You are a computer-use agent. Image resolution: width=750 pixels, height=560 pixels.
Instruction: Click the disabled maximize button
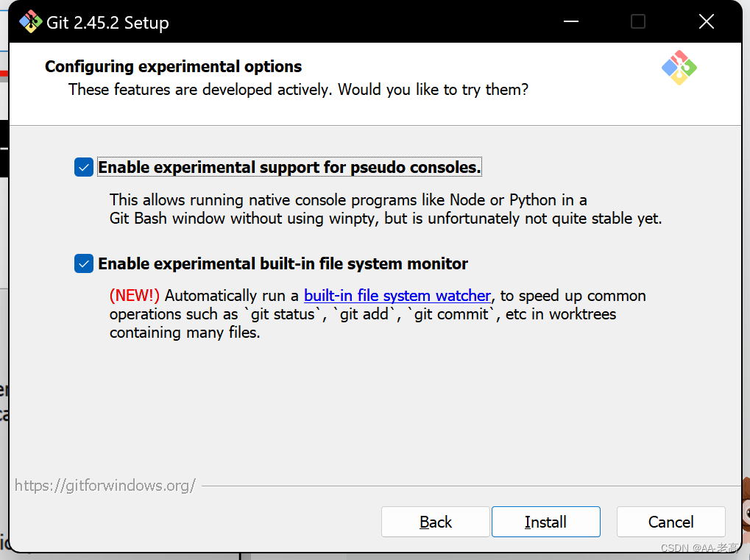(638, 21)
